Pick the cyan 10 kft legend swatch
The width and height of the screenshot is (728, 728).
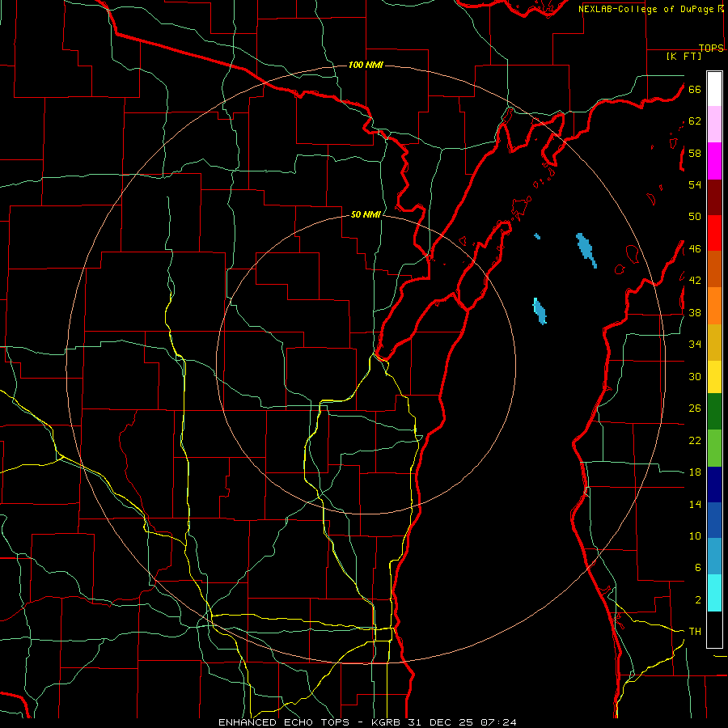pyautogui.click(x=714, y=593)
